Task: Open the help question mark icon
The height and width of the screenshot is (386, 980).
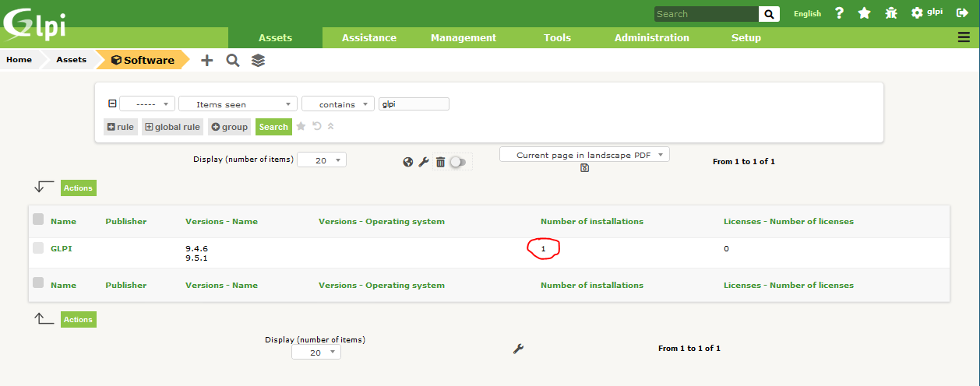Action: pos(839,13)
